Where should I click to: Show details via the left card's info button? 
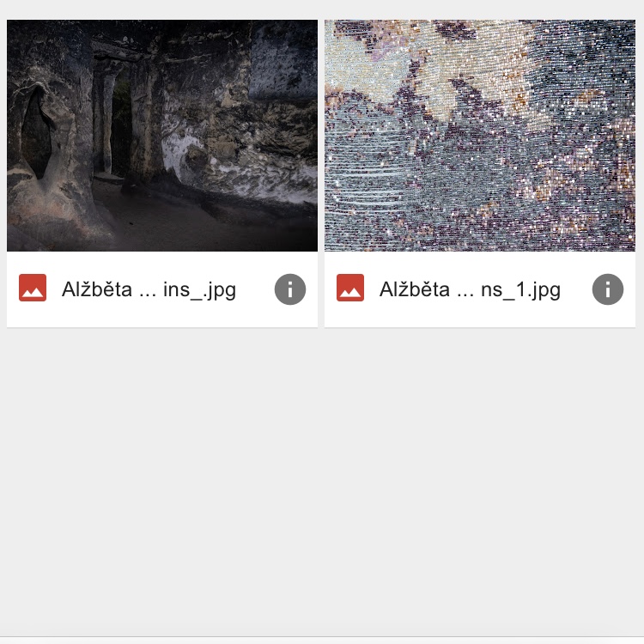290,289
